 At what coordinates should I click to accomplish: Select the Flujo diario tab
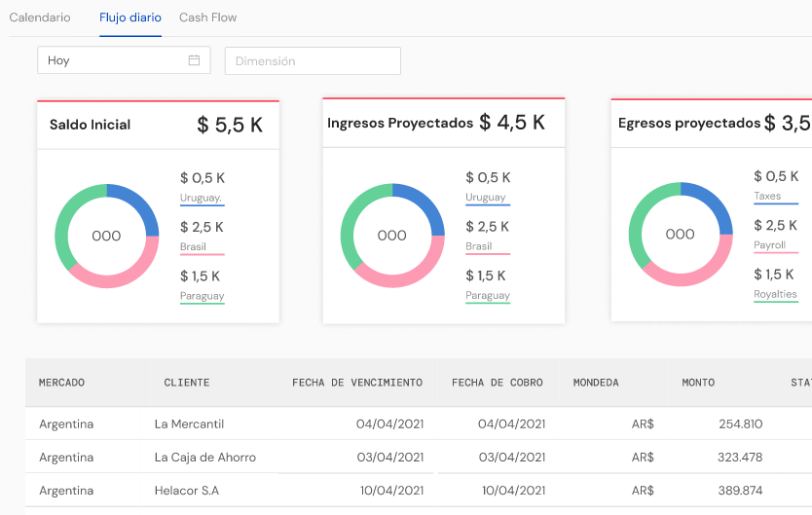(130, 18)
